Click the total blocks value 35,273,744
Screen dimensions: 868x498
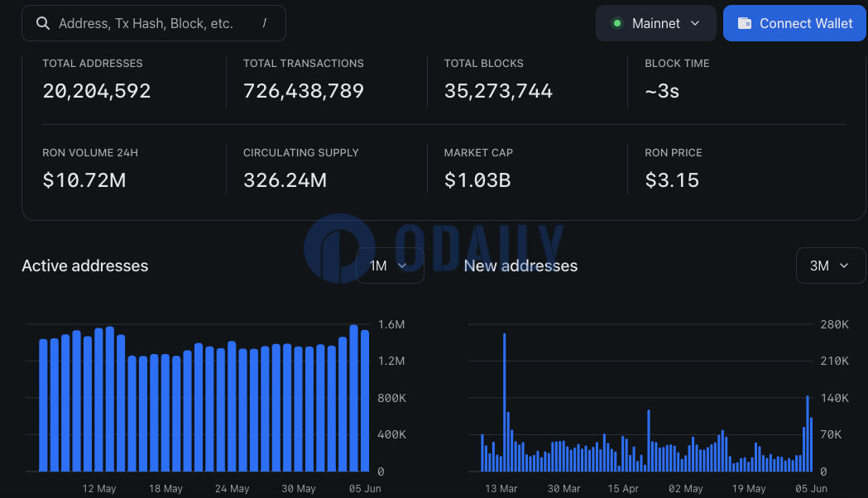498,91
